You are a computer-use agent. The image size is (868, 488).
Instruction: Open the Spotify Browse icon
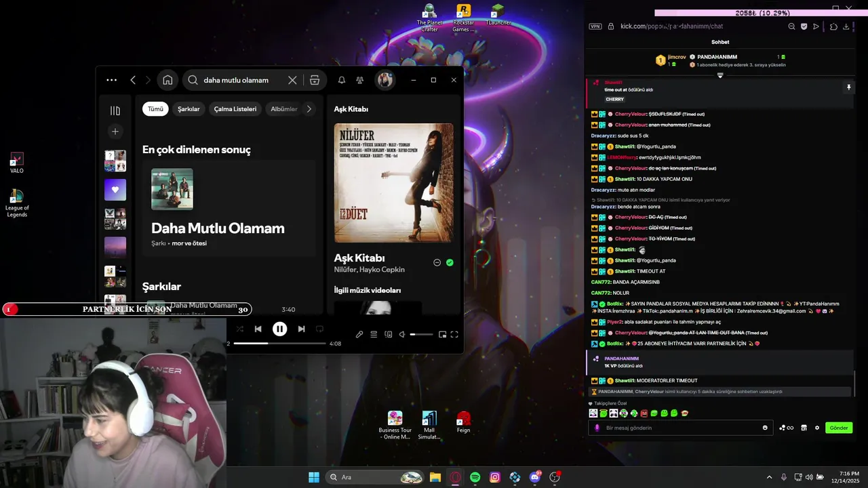(315, 80)
